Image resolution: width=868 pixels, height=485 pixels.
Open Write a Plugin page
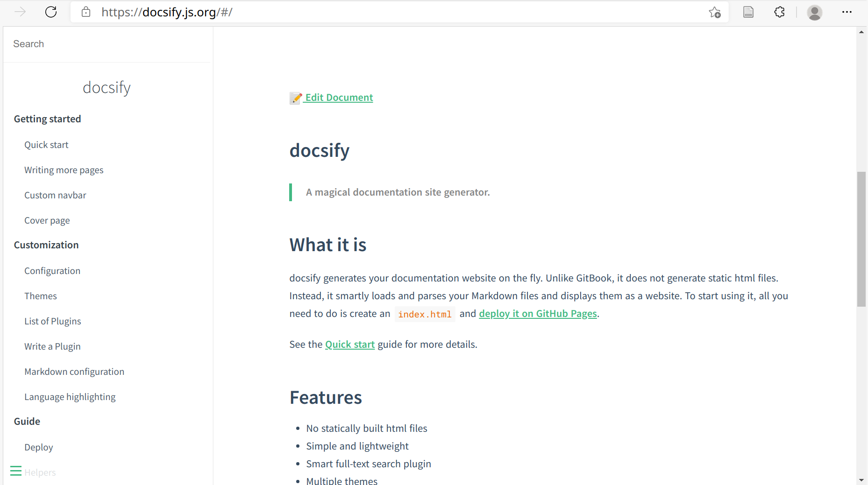(52, 346)
